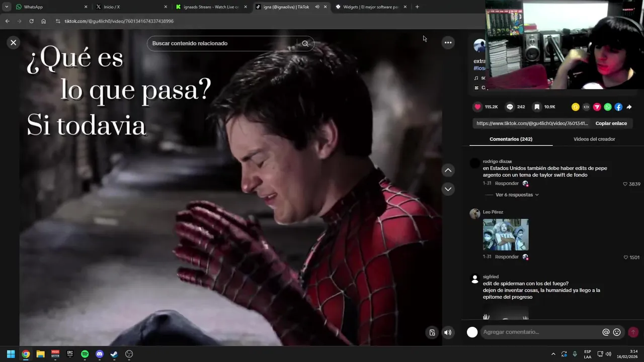Like Leo Pérez's comment with heart
Screen dimensions: 644x362
(626, 257)
